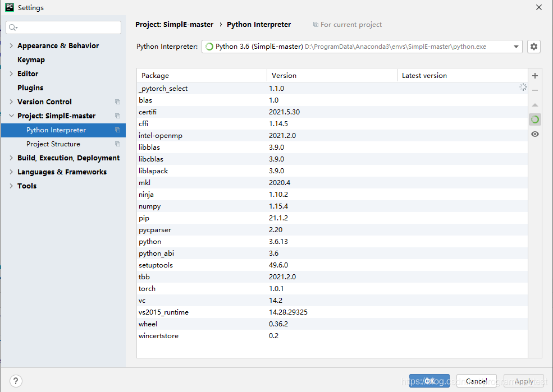553x392 pixels.
Task: Click the copy icon next to Project: SimplE-master
Action: point(117,116)
